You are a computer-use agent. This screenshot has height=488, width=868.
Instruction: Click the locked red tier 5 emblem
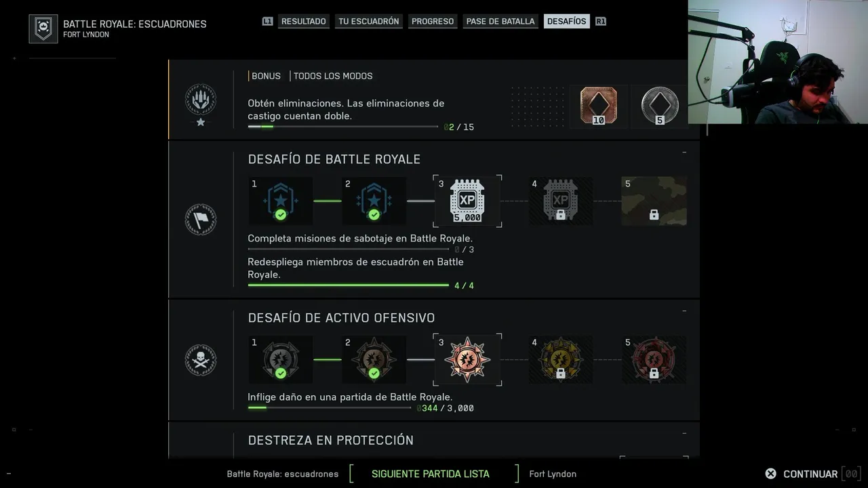click(x=654, y=359)
